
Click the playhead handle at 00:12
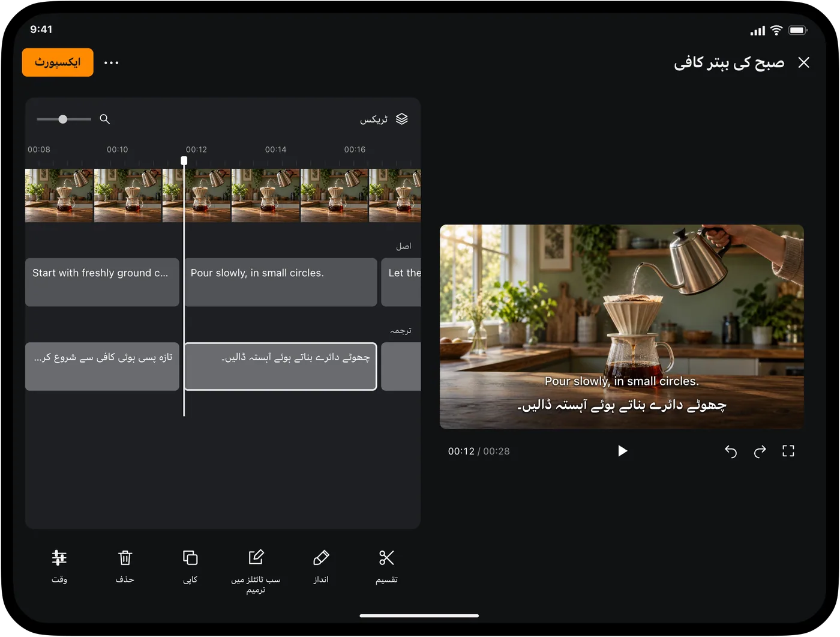tap(184, 160)
